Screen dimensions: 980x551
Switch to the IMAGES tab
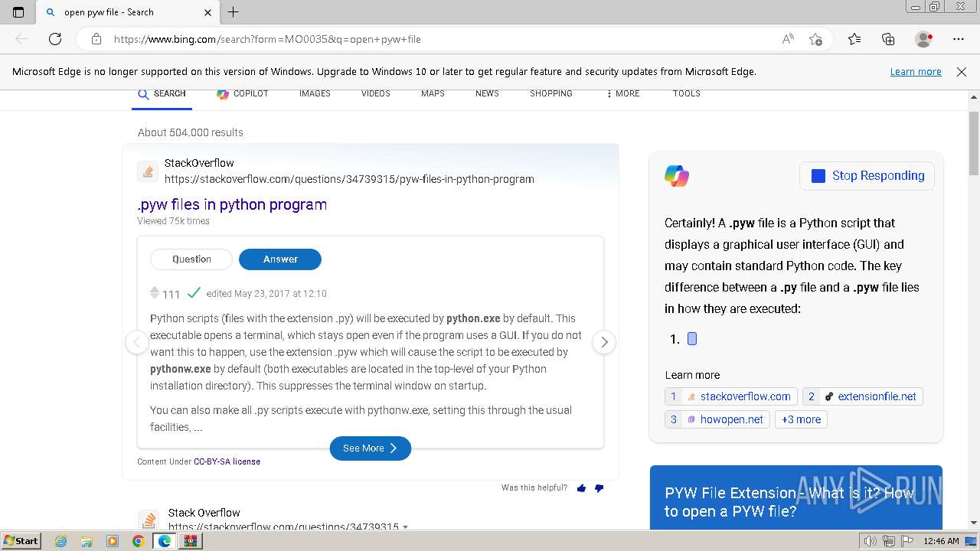coord(315,93)
